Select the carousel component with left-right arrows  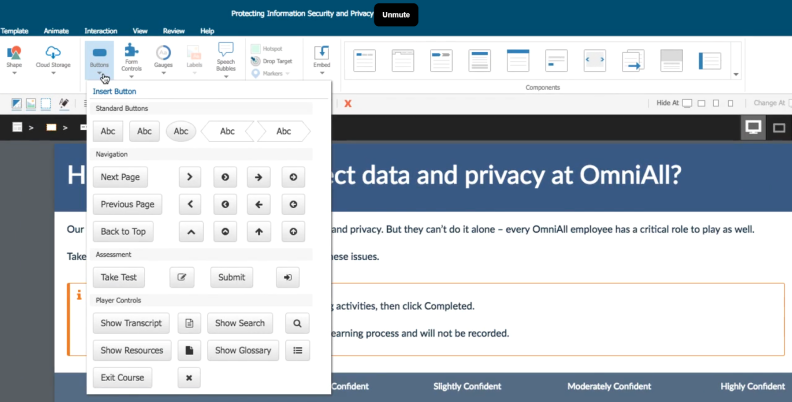(595, 61)
